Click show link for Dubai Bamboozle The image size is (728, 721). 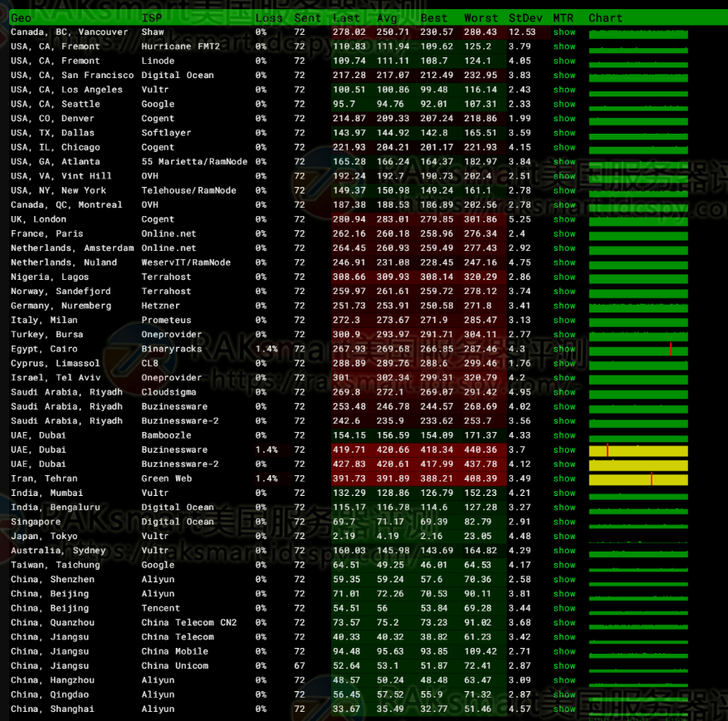pos(564,435)
